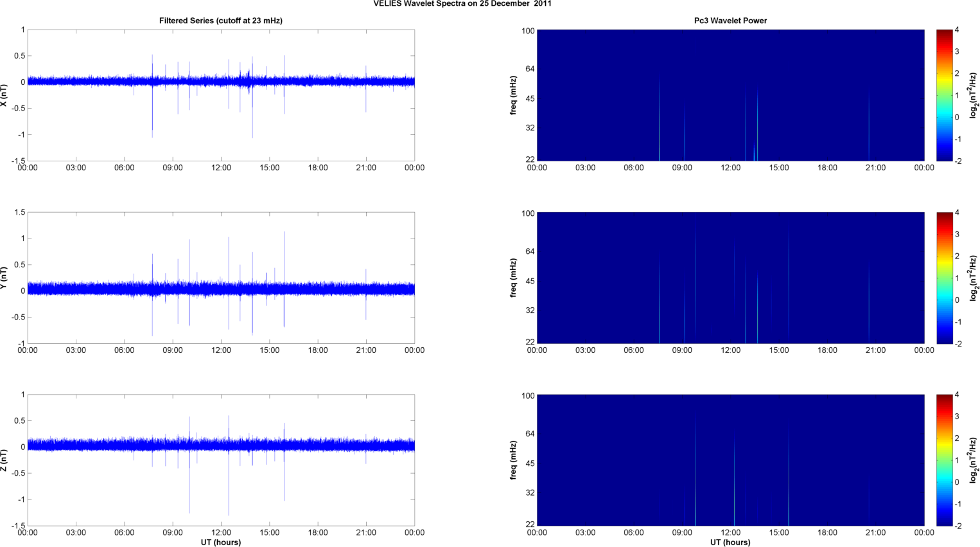Click the '1.5' tick on Y (nT) axis

(x=19, y=213)
